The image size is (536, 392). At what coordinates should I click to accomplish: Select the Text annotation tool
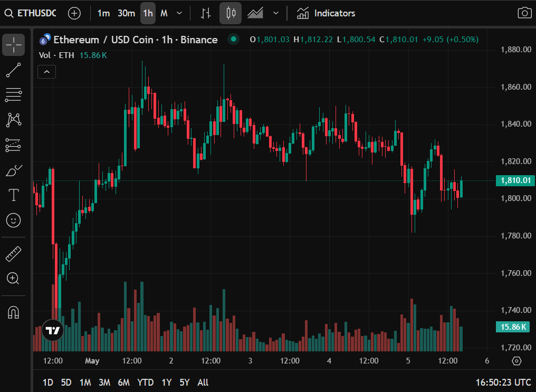point(14,195)
